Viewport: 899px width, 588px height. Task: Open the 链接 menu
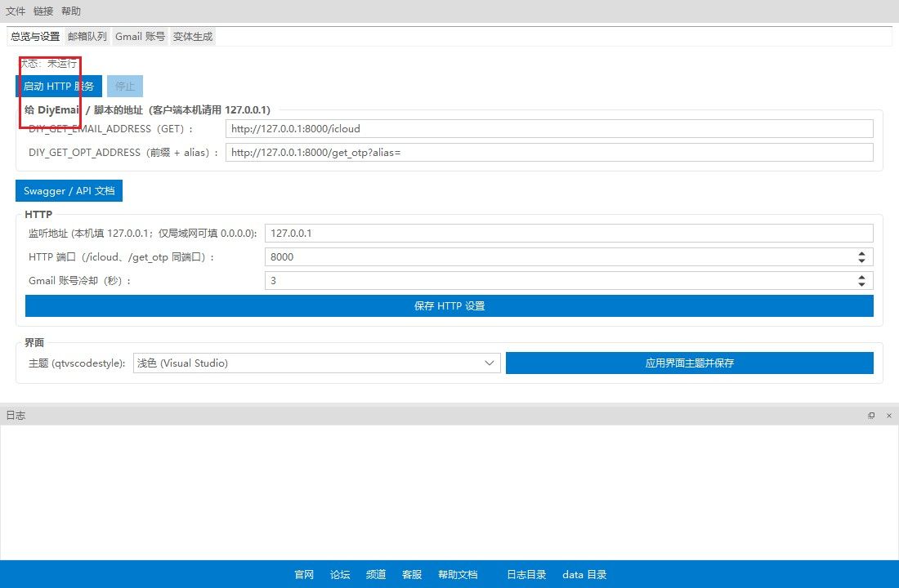(x=43, y=11)
